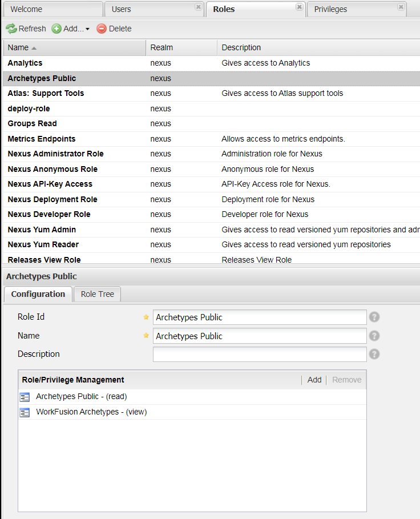This screenshot has height=519, width=420.
Task: Select 'WorkFusion Archetypes - (view)' privilege entry
Action: coord(192,412)
